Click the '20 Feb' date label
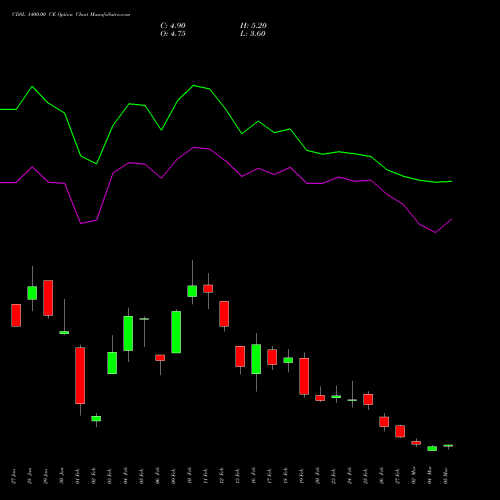 (x=318, y=476)
